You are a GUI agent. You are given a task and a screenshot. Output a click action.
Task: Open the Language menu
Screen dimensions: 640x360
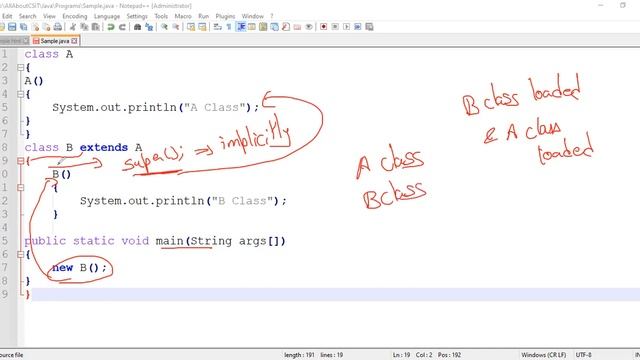(107, 16)
